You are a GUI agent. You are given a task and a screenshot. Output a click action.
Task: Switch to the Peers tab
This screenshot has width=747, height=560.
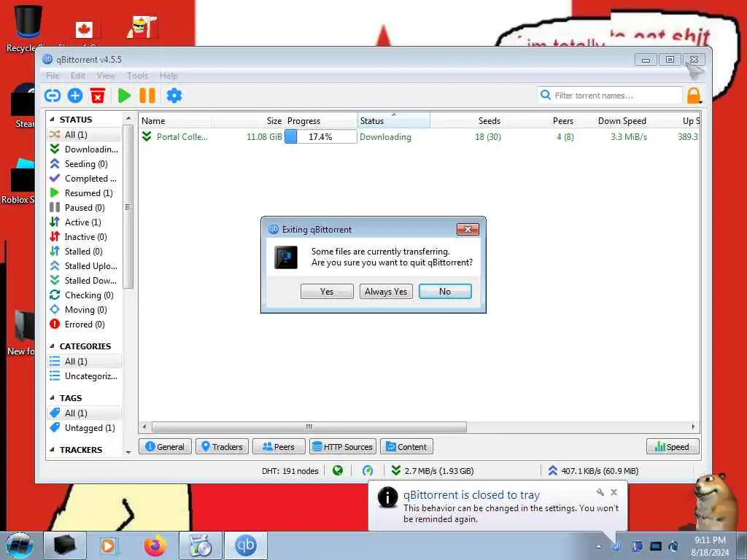pyautogui.click(x=279, y=447)
